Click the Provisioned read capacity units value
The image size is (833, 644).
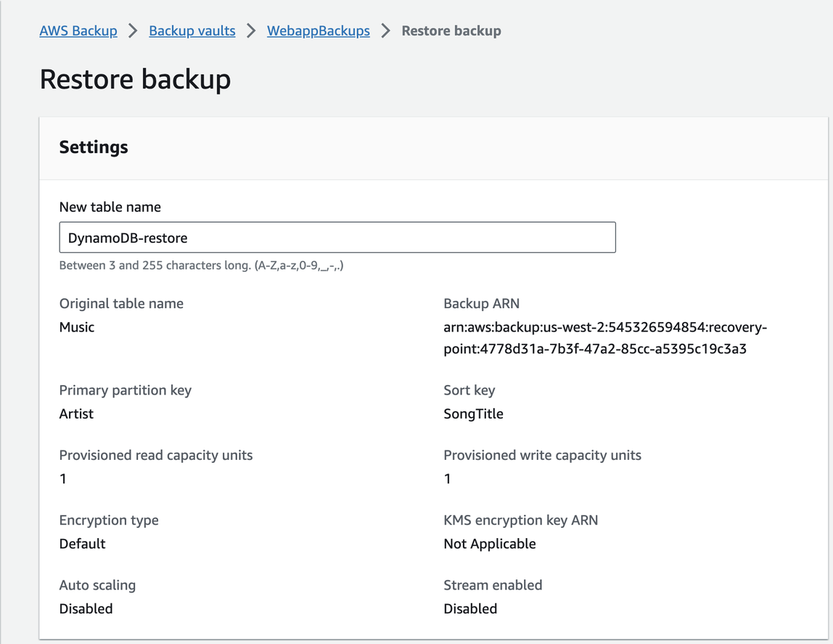pyautogui.click(x=62, y=479)
